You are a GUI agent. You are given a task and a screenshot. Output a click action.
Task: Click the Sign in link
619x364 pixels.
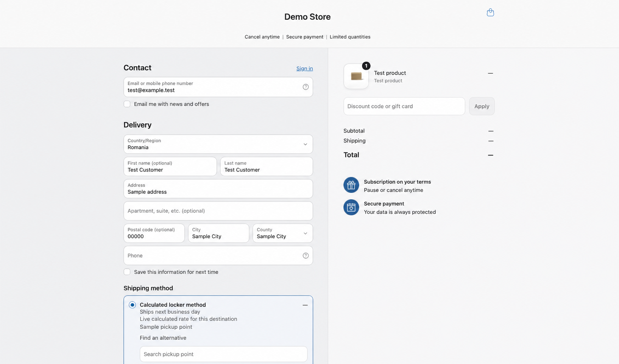(x=304, y=68)
